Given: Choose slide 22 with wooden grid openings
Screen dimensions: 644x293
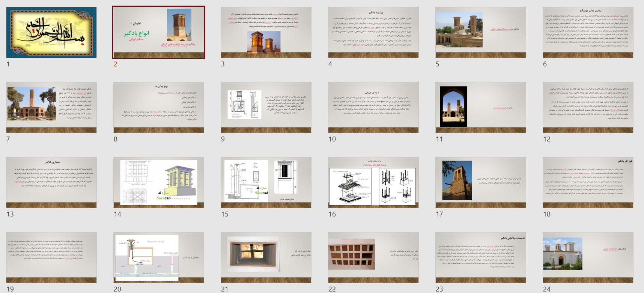Looking at the screenshot, I should point(373,257).
